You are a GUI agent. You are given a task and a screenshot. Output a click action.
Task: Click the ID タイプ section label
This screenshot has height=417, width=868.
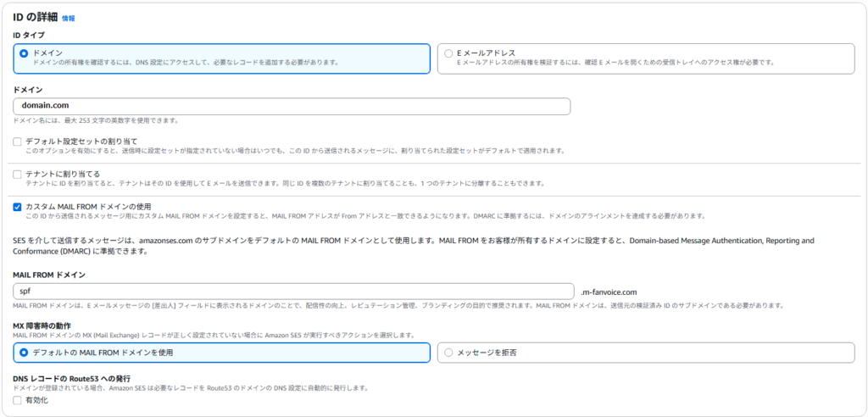[x=29, y=35]
